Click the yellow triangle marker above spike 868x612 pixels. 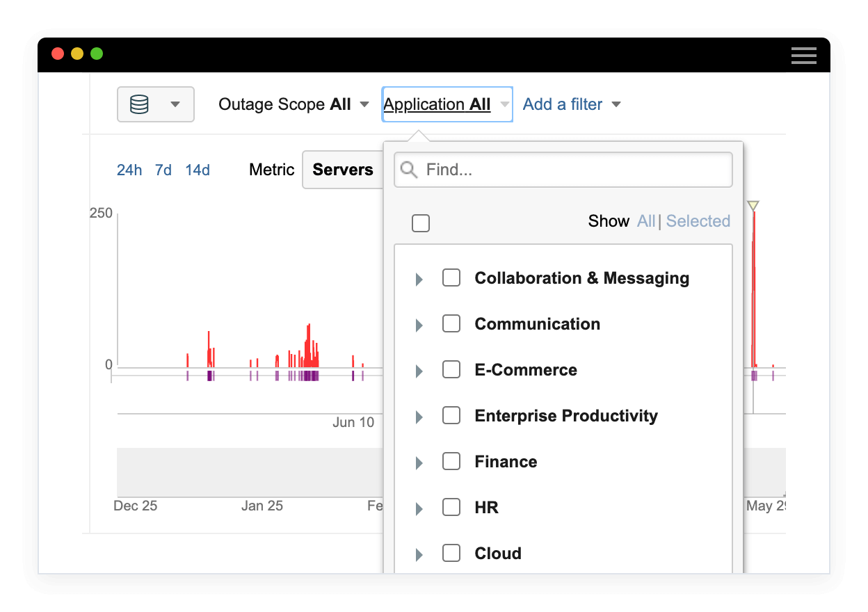[x=753, y=206]
